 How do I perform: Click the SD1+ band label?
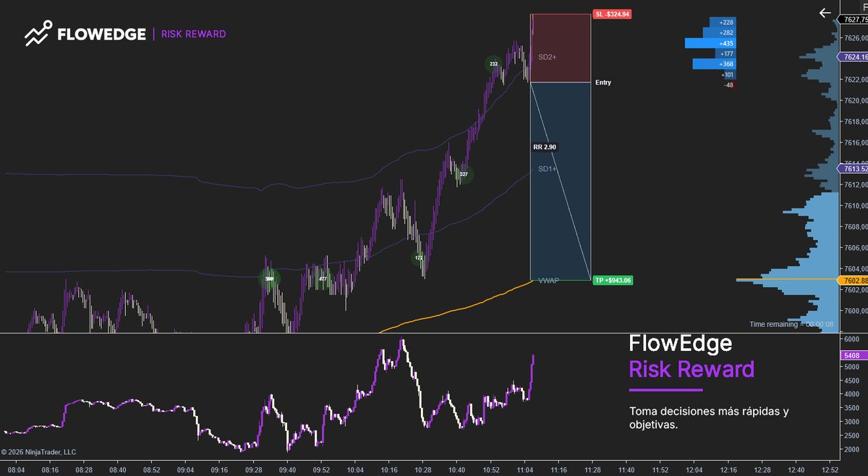tap(548, 169)
